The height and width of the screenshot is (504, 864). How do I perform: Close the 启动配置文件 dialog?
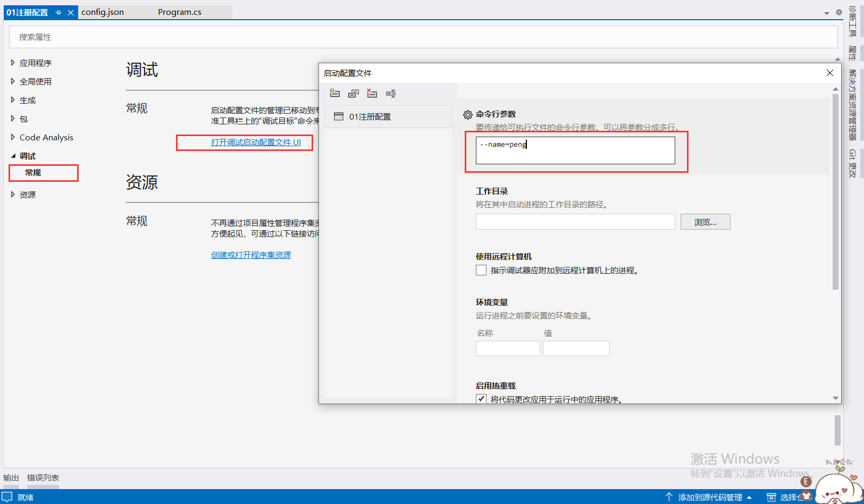[x=830, y=73]
